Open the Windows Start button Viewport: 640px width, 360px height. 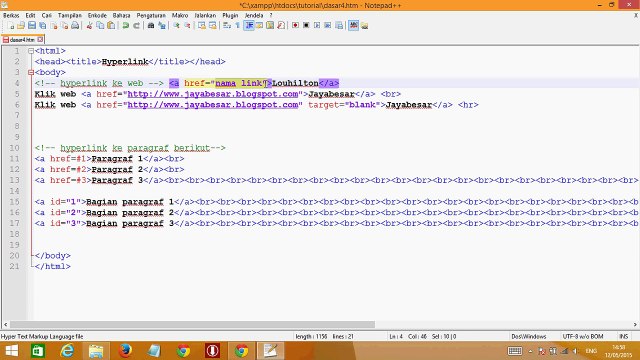pos(12,351)
